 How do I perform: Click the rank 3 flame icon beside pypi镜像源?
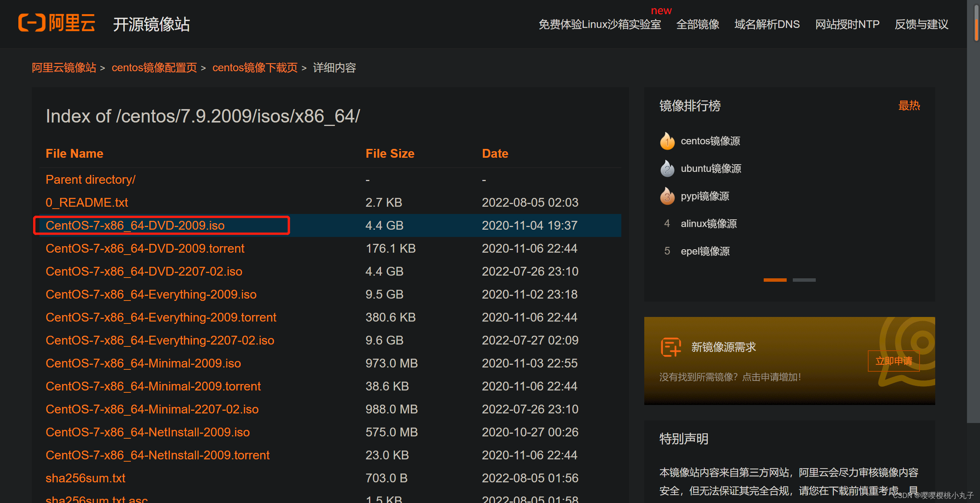point(667,196)
